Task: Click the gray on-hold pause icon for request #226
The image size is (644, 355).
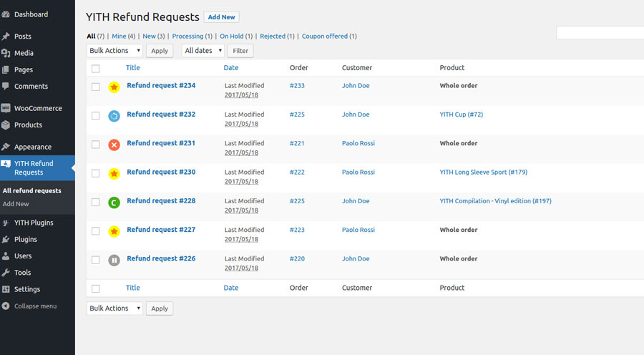Action: point(114,260)
